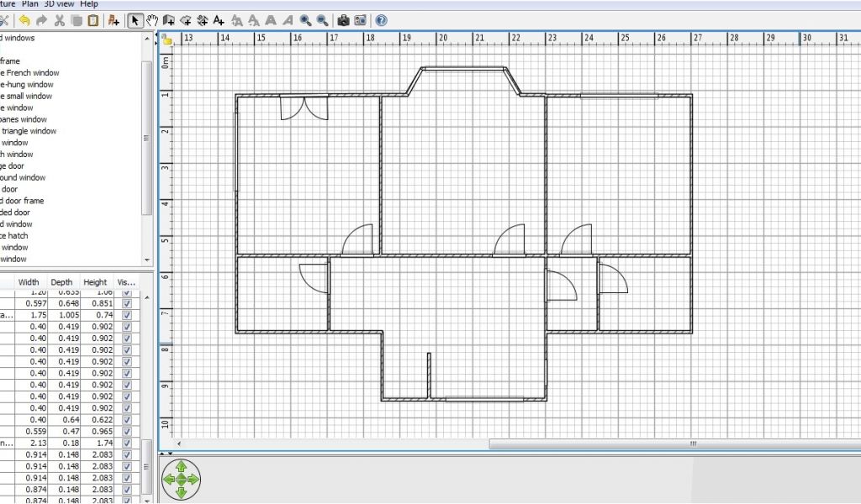Open the Help menu

click(89, 4)
